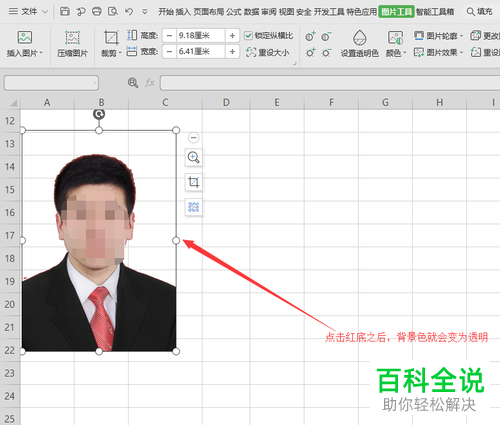Increase the 宽度 value with plus

pos(232,52)
